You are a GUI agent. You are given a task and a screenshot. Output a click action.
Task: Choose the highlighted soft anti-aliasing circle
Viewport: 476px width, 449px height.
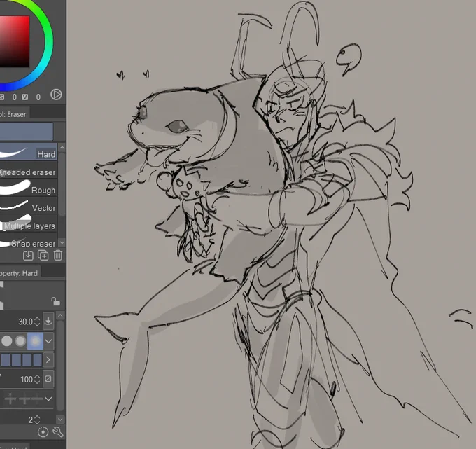coord(35,341)
